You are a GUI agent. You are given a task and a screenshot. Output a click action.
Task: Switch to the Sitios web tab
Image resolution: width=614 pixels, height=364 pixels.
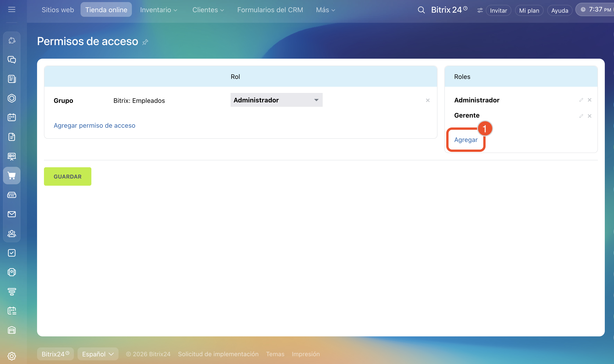tap(58, 10)
